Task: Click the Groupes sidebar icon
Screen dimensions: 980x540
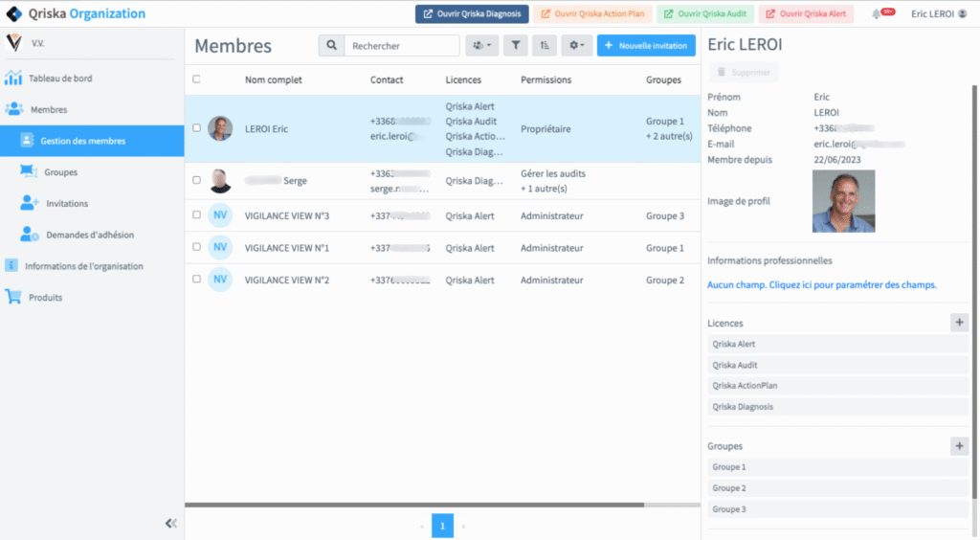Action: tap(29, 172)
